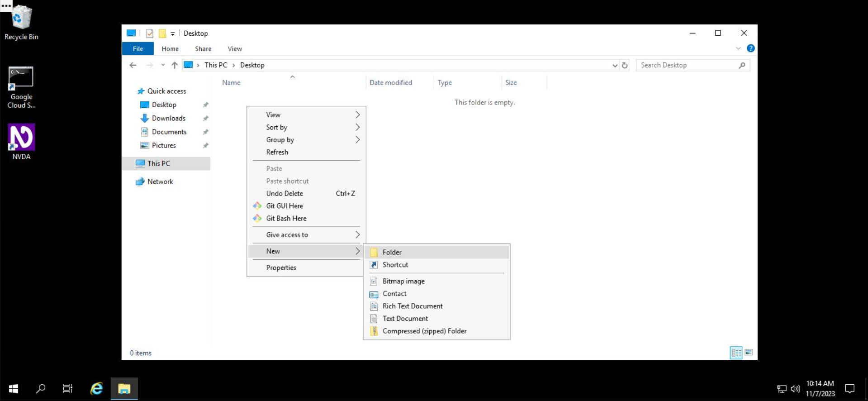This screenshot has height=401, width=868.
Task: Create a new Folder from submenu
Action: pyautogui.click(x=436, y=252)
